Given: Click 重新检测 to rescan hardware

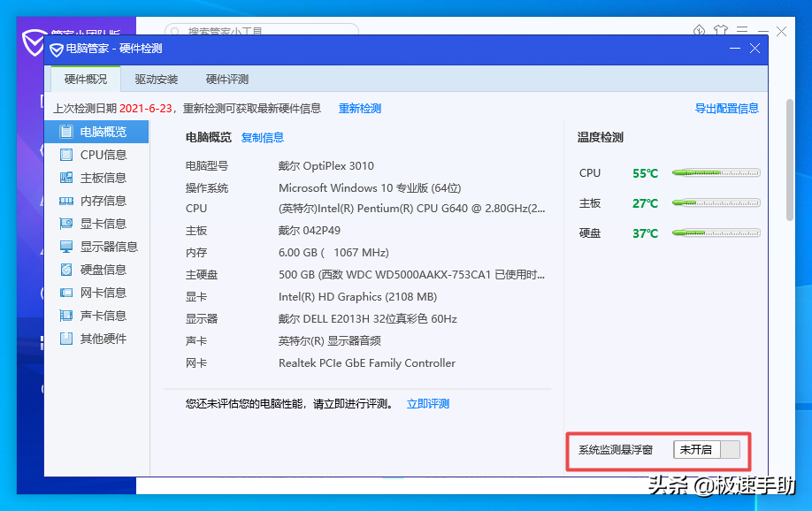Looking at the screenshot, I should coord(362,107).
